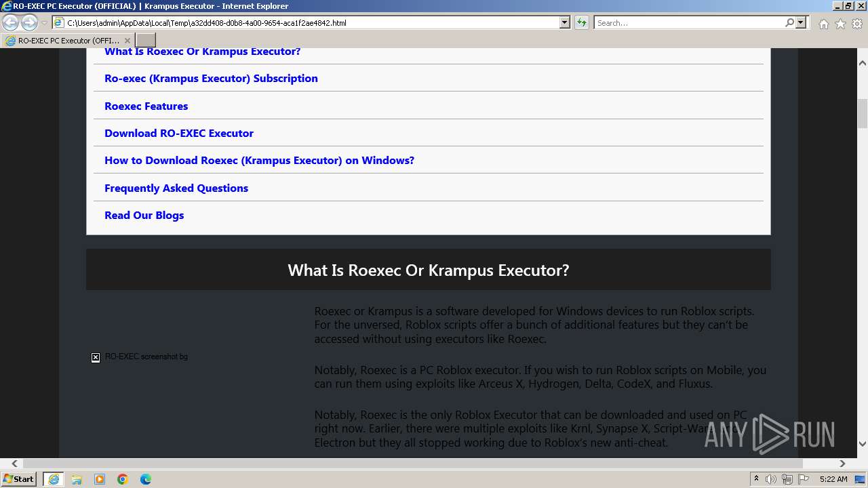Screen dimensions: 868x488
Task: Launch Google Chrome from the taskbar
Action: pyautogui.click(x=123, y=479)
